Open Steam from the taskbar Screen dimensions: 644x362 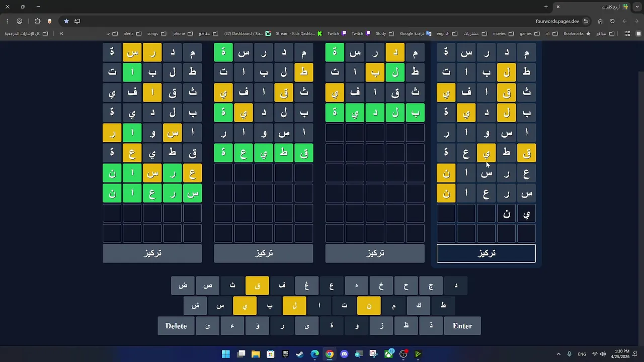point(300,354)
